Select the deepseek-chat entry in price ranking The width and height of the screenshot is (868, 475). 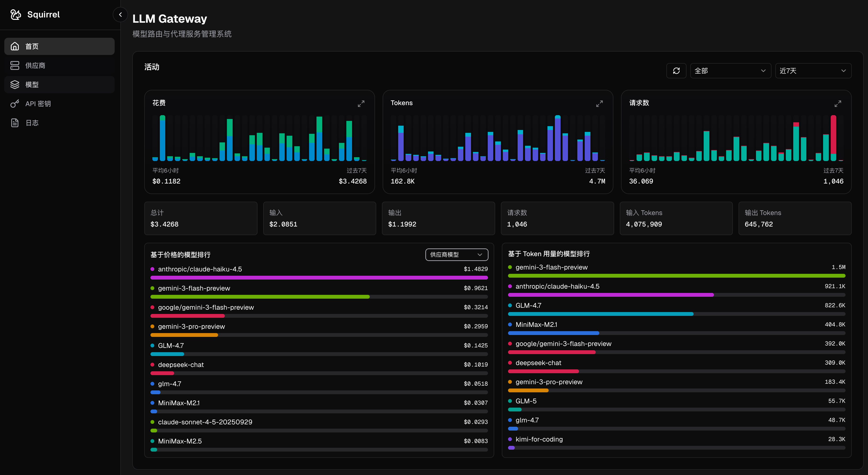tap(181, 364)
